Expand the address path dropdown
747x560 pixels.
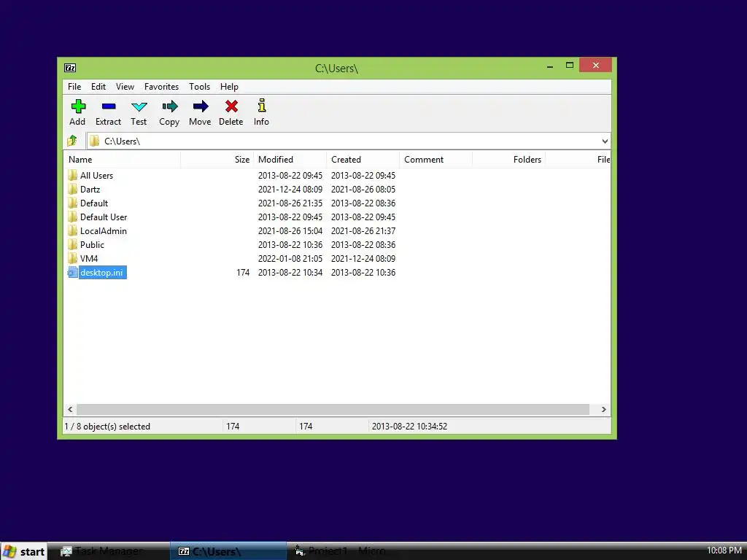(x=605, y=141)
